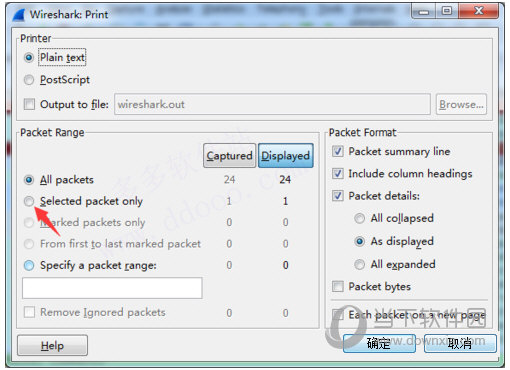Toggle the Displayed packets button
The height and width of the screenshot is (370, 510).
286,156
